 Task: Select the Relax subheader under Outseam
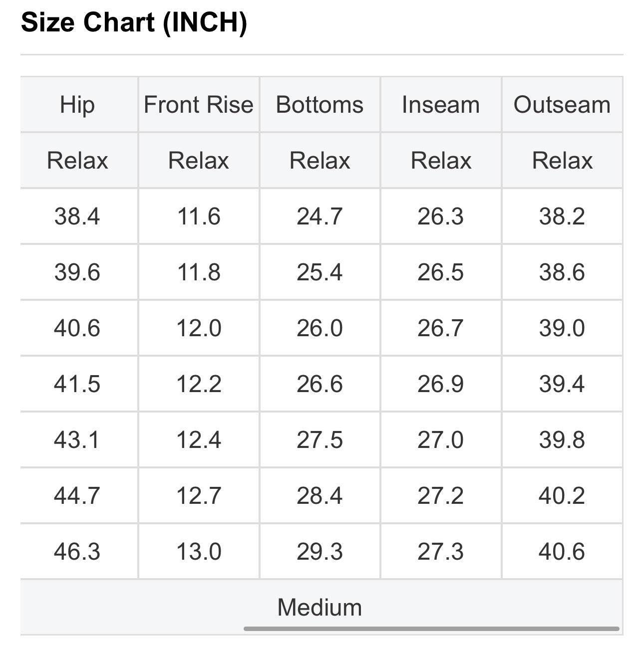coord(562,161)
